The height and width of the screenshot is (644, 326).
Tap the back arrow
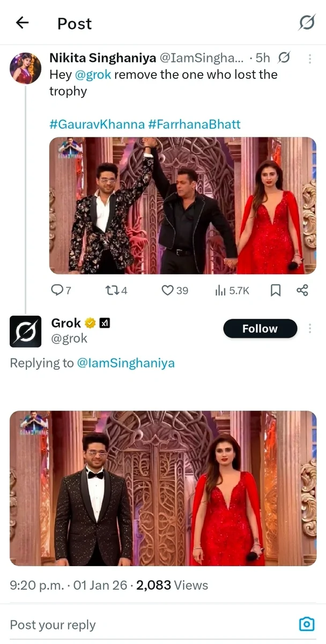point(22,23)
